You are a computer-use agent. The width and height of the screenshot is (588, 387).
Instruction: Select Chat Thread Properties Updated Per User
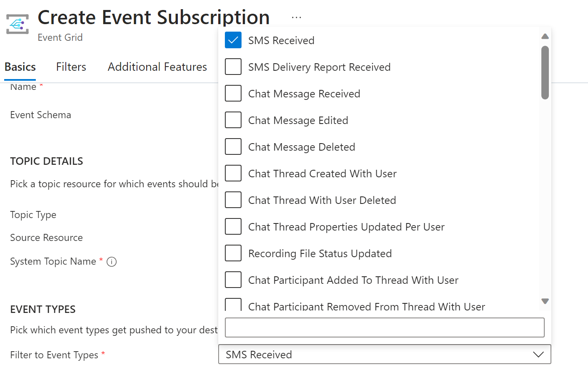(233, 226)
